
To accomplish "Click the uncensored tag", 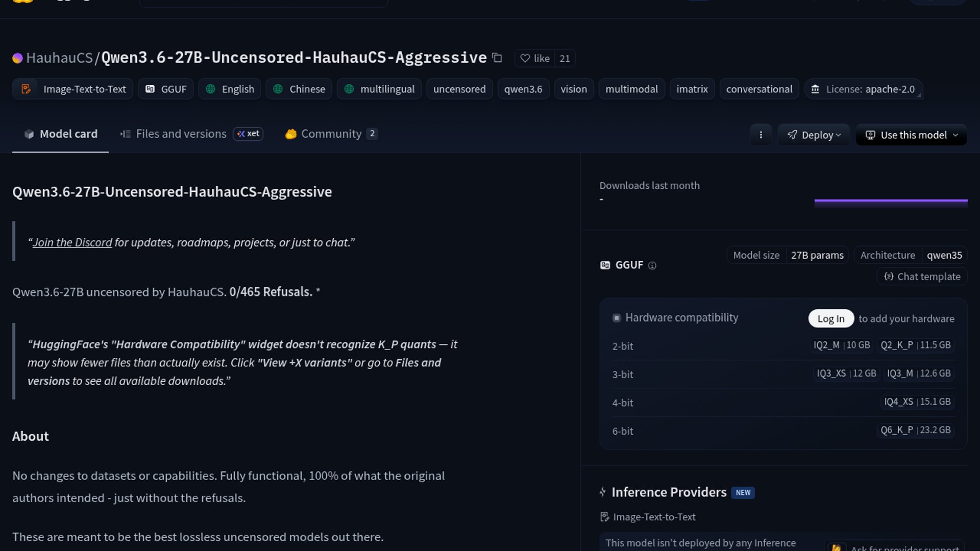I will pos(459,89).
